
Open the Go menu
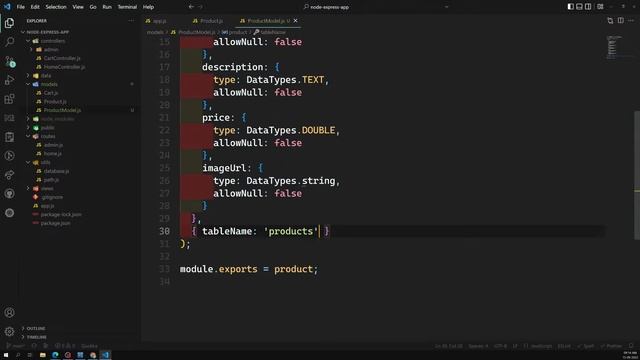93,7
